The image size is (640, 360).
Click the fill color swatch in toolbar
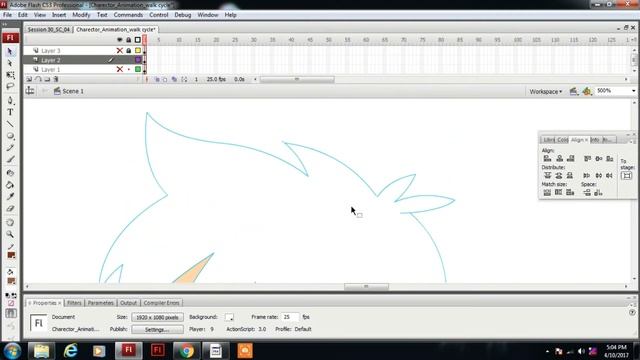11,282
